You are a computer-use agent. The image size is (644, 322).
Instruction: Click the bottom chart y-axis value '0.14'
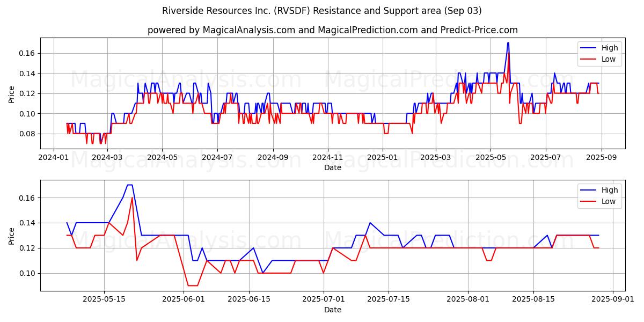point(28,223)
